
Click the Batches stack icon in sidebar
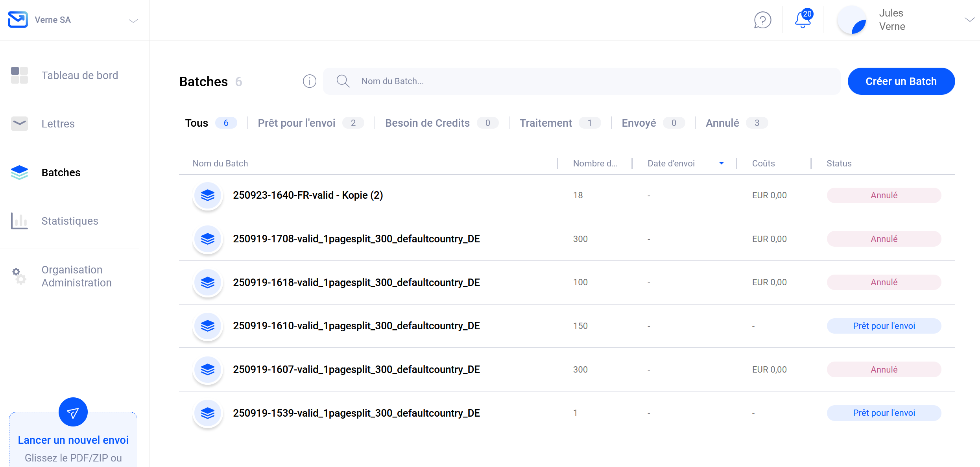(19, 172)
